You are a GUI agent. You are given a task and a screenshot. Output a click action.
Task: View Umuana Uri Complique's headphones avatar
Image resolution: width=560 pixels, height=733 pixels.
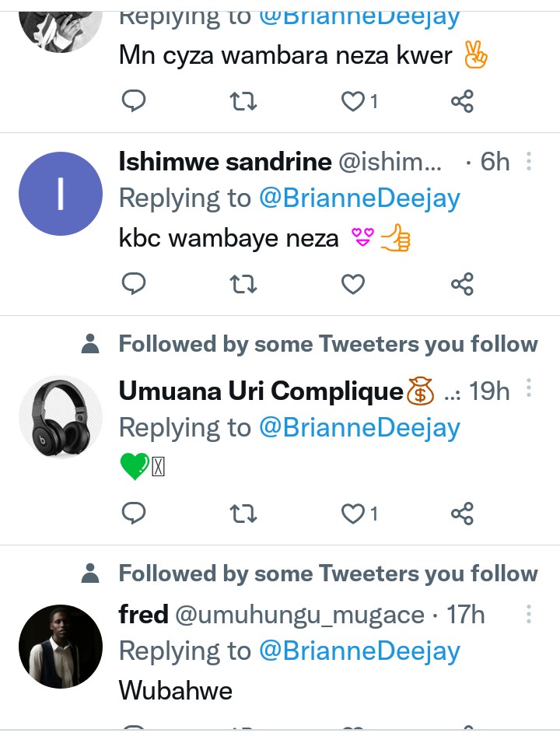tap(61, 417)
